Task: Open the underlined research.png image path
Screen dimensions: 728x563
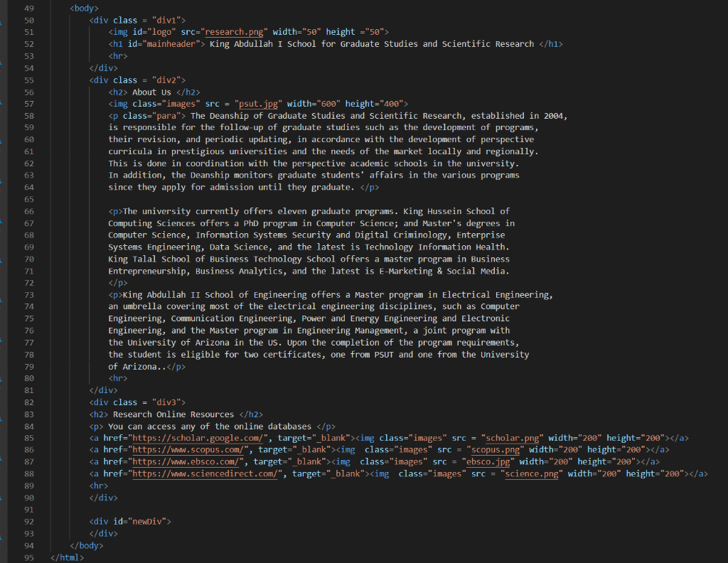Action: tap(234, 32)
